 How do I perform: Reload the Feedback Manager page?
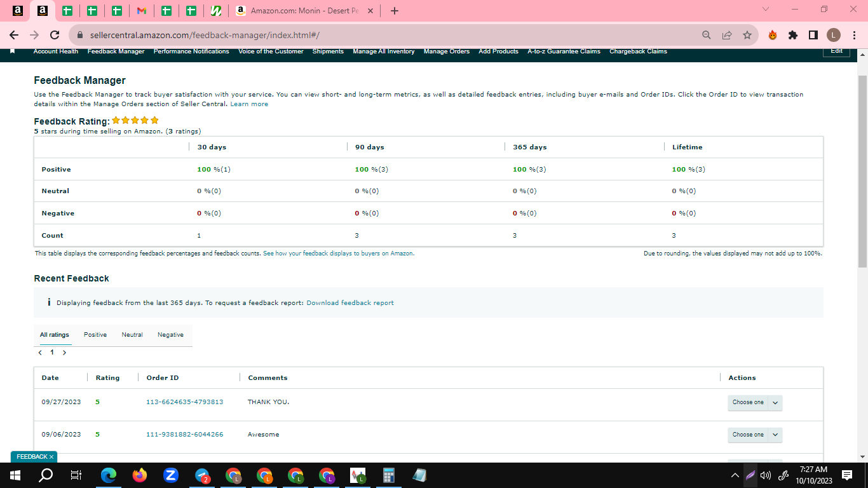55,35
